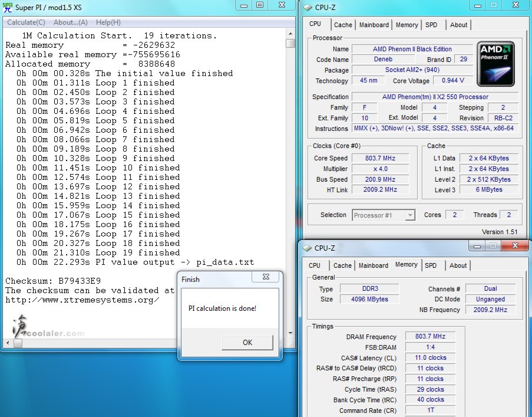Switch to the Cache tab in upper CPU-Z window
The height and width of the screenshot is (417, 532).
click(343, 25)
